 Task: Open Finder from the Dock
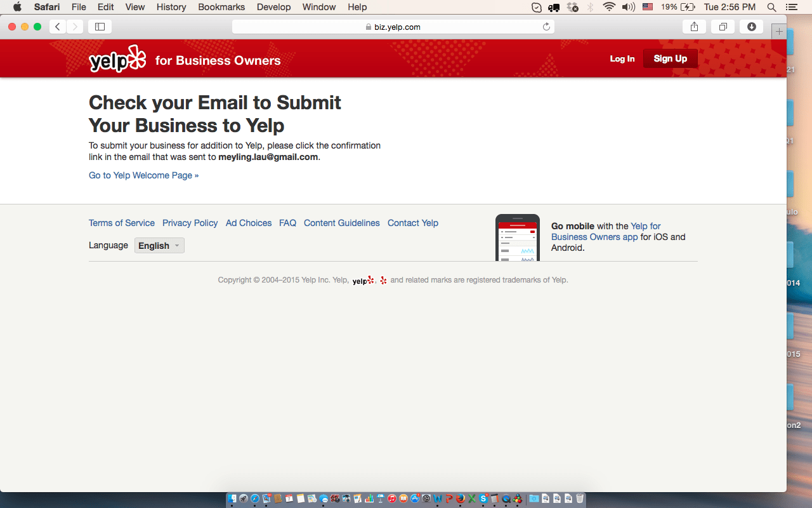[x=232, y=498]
